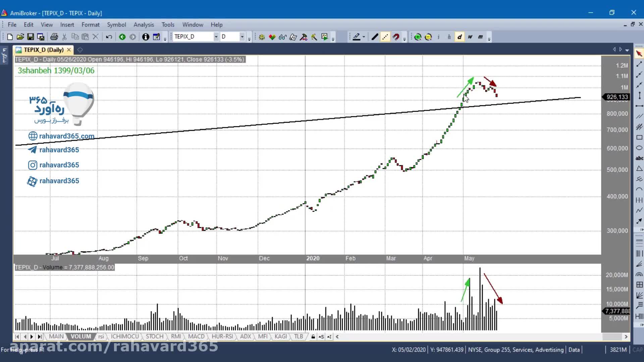Click the chart horizontal scrollbar thumb
The height and width of the screenshot is (362, 644).
(612, 337)
